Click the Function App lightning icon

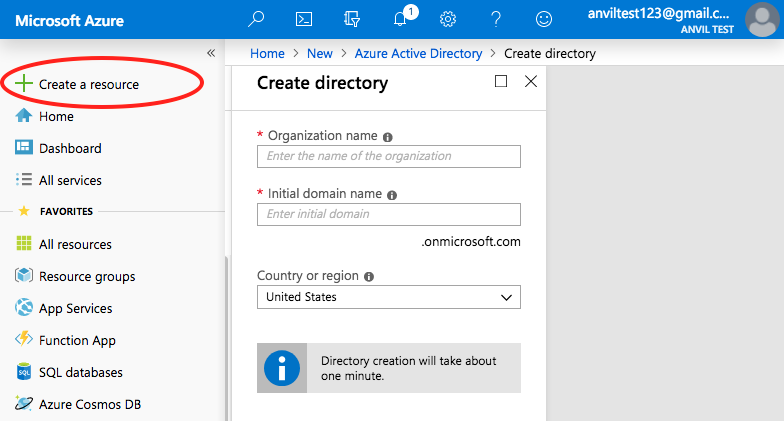coord(24,340)
